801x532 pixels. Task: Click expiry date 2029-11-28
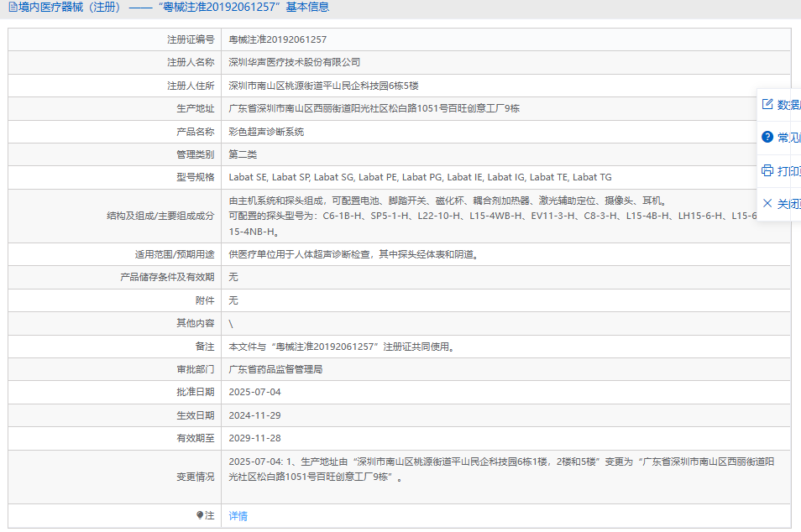coord(254,438)
